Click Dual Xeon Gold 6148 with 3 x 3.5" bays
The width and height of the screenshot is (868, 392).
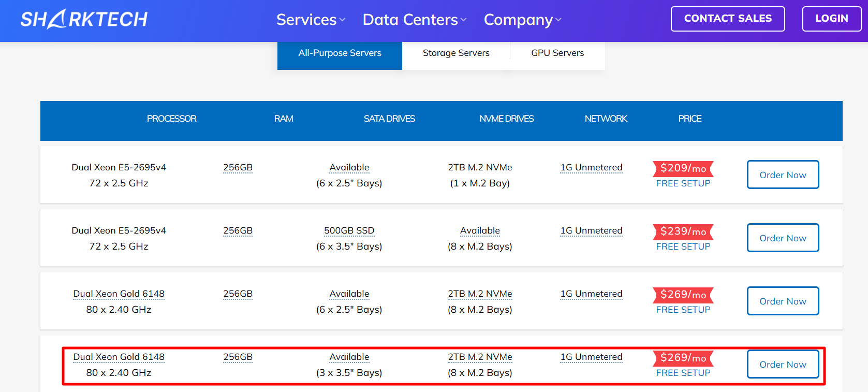(119, 357)
